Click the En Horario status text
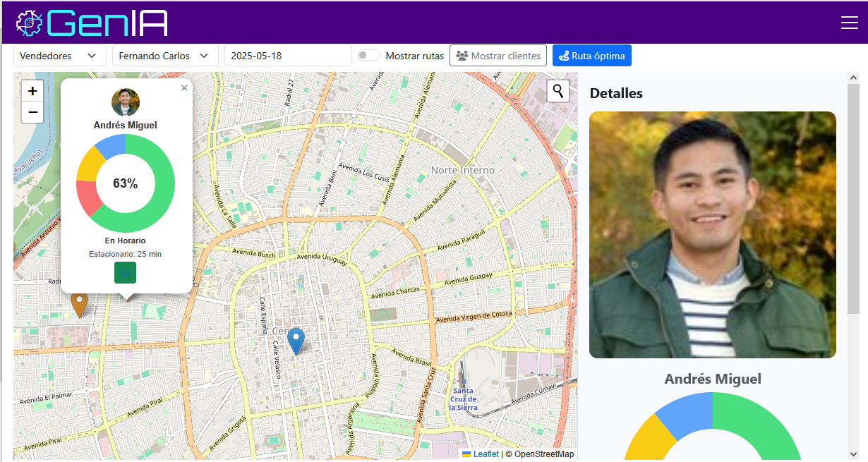Screen dimensions: 868x462 (x=126, y=241)
